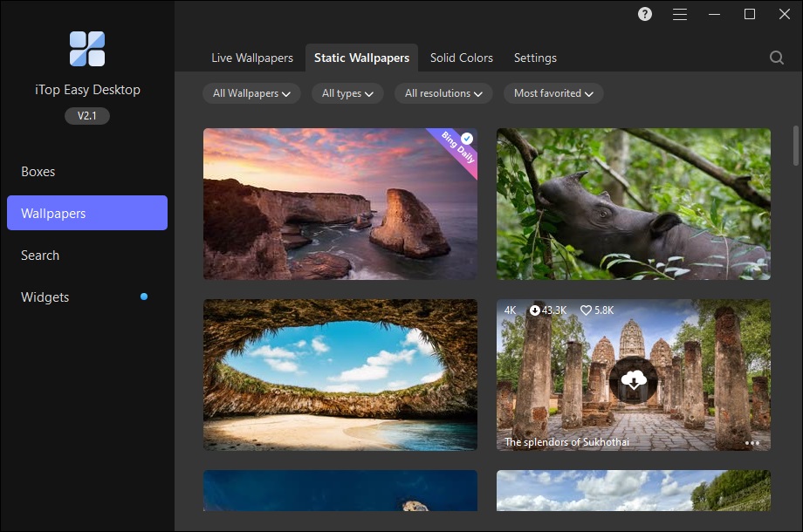
Task: Click the heart favorite icon 5.8K
Action: [586, 310]
